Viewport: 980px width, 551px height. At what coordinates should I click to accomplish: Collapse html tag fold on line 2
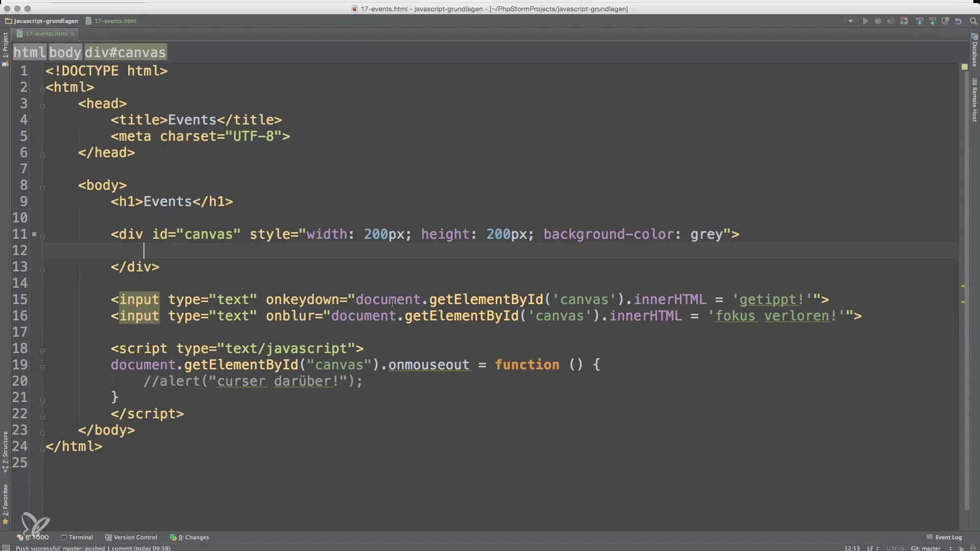point(42,90)
